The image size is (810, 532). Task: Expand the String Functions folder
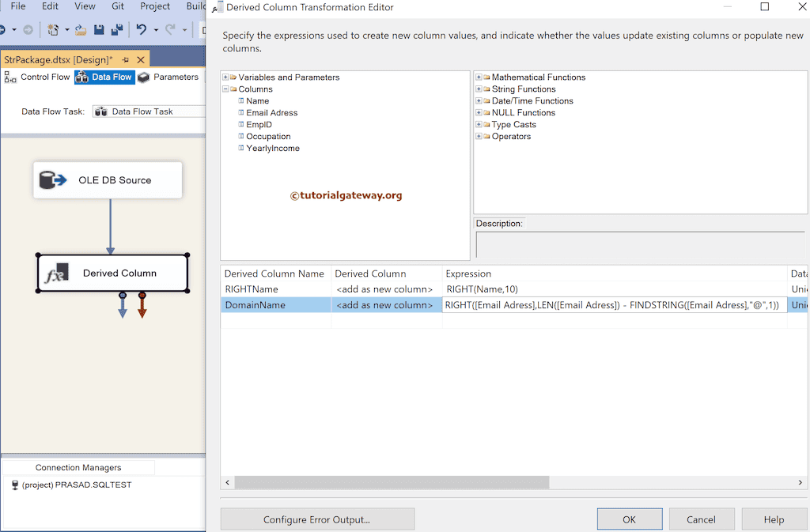(478, 89)
